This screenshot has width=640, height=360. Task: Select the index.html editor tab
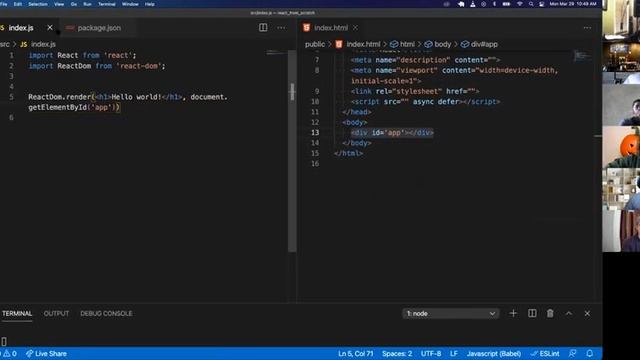[x=331, y=28]
